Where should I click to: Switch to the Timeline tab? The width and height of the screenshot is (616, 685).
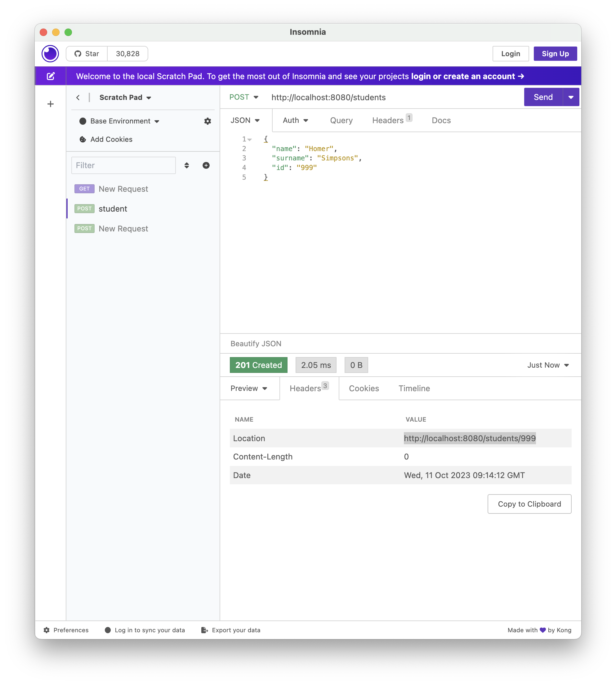pos(414,388)
